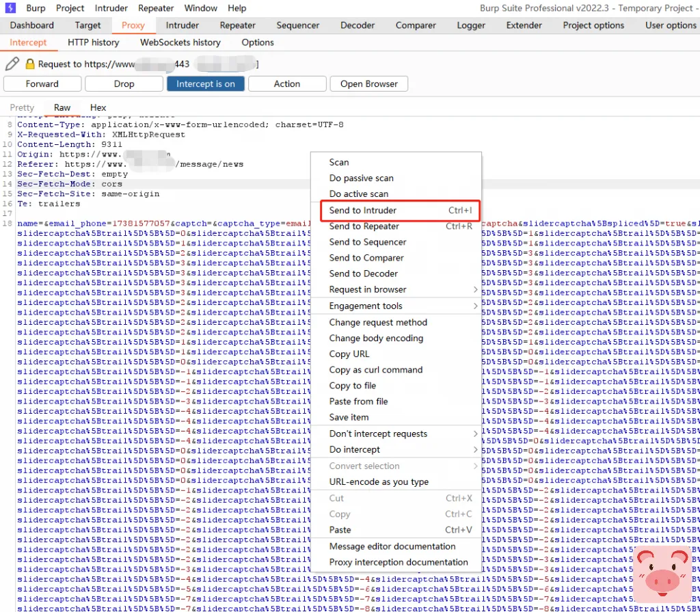Open the Comparer tab
Image resolution: width=700 pixels, height=612 pixels.
pyautogui.click(x=416, y=25)
